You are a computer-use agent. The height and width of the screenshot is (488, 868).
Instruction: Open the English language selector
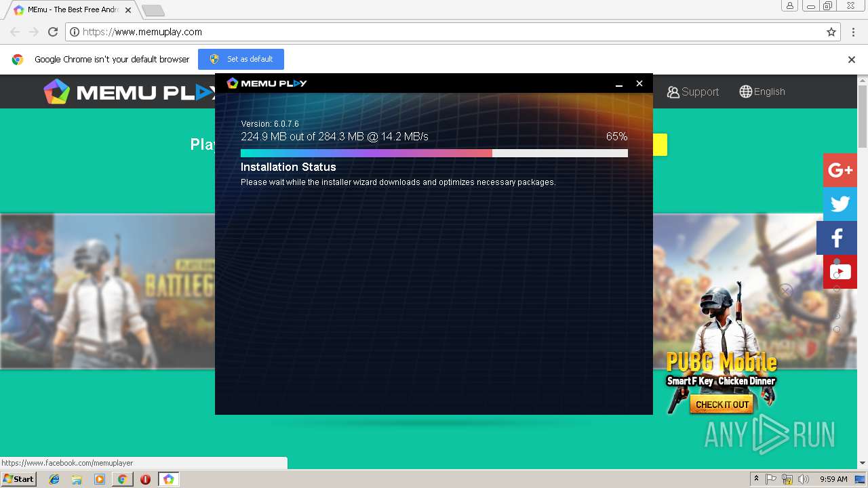click(x=762, y=91)
